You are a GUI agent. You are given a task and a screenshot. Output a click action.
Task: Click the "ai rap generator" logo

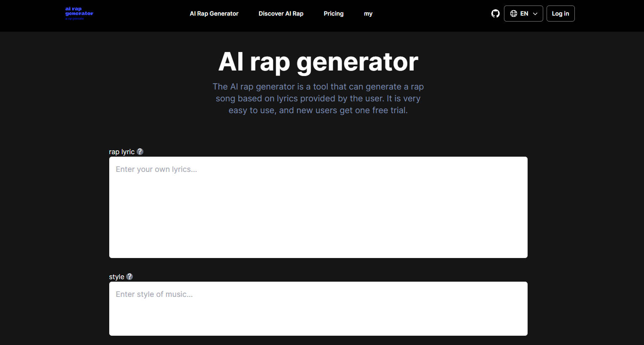[78, 13]
